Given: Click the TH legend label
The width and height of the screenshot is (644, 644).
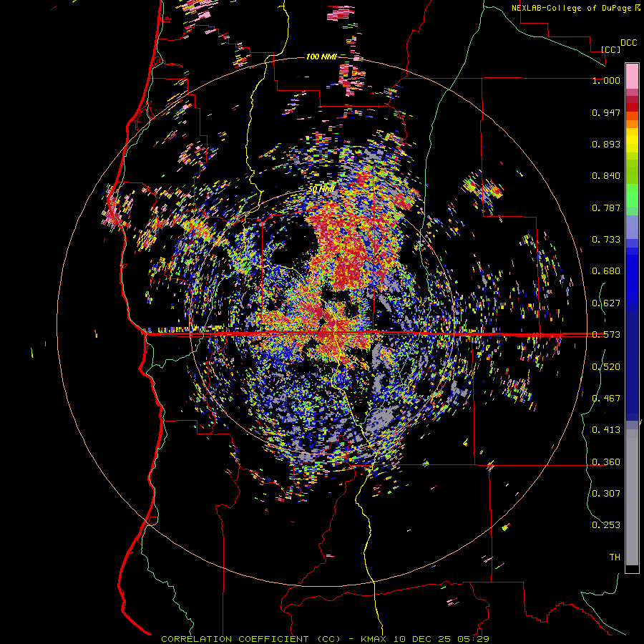Looking at the screenshot, I should coord(615,557).
